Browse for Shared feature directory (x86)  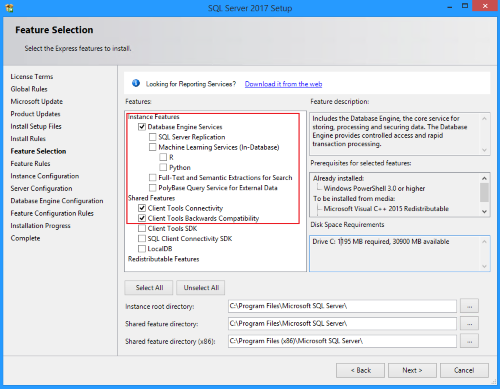469,341
